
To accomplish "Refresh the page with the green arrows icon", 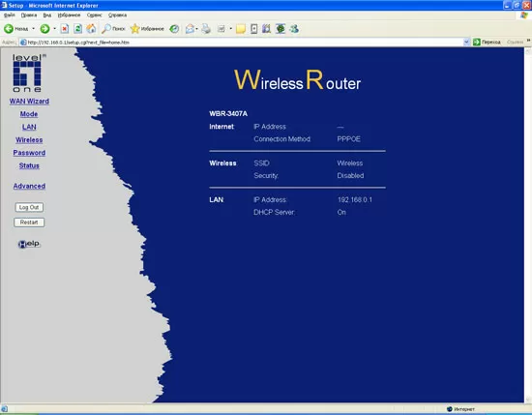I will coord(77,29).
